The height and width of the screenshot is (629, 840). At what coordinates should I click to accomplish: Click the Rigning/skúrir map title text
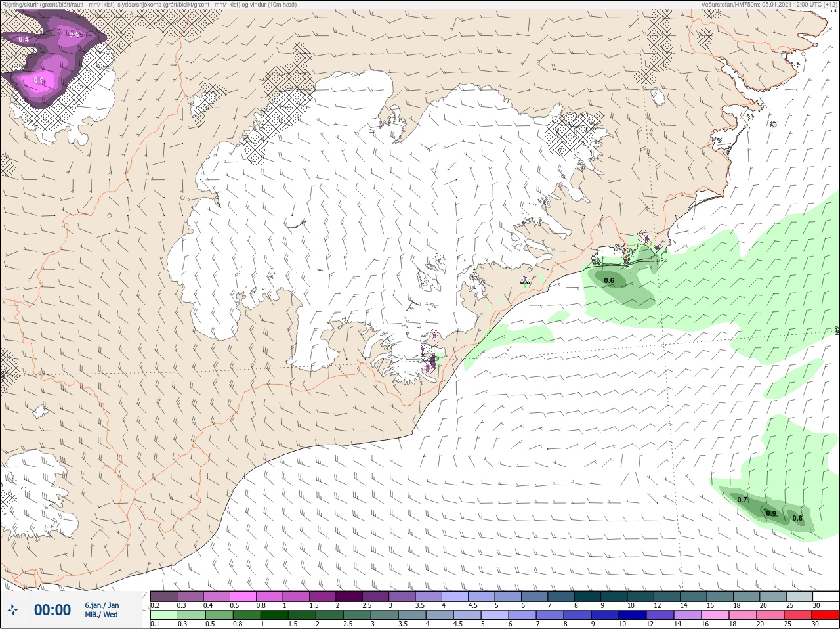coord(148,5)
